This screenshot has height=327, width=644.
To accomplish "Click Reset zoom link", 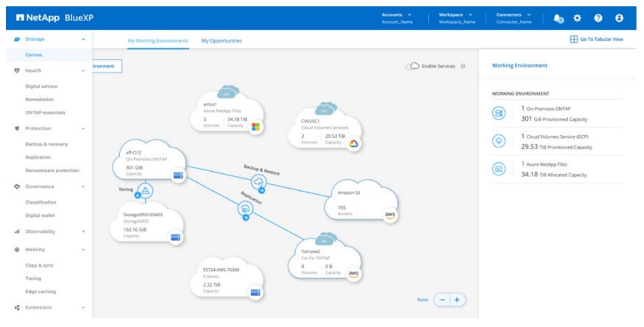I will pos(422,299).
